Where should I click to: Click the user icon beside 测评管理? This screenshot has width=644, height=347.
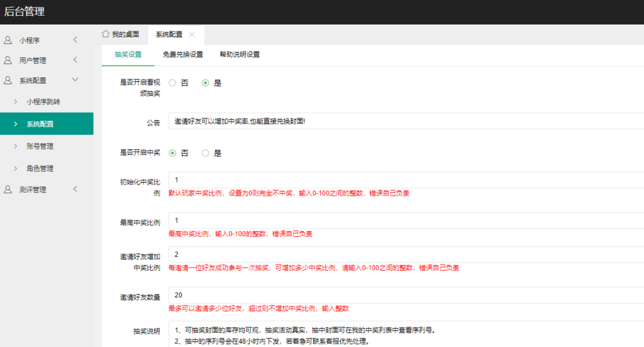click(x=8, y=190)
